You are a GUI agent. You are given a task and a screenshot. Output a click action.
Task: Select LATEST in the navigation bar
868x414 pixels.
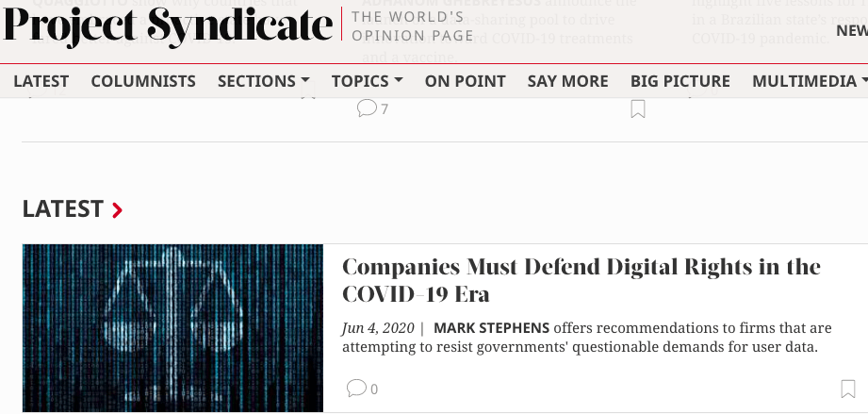coord(41,81)
